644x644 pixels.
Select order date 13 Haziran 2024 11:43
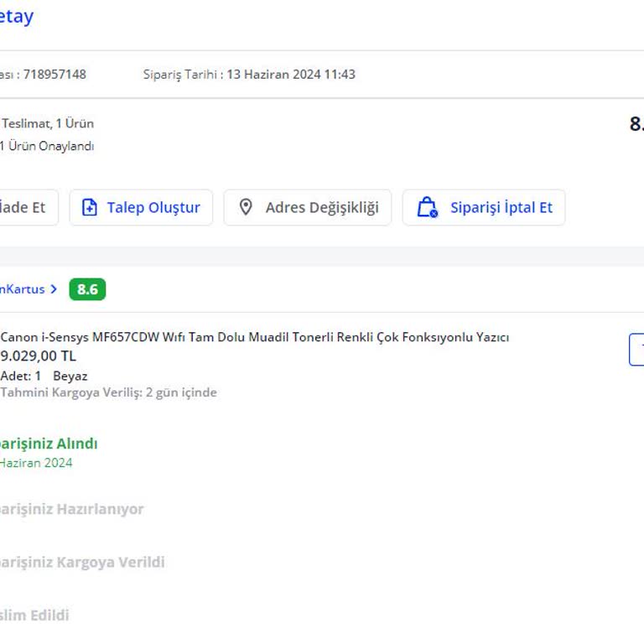click(291, 75)
